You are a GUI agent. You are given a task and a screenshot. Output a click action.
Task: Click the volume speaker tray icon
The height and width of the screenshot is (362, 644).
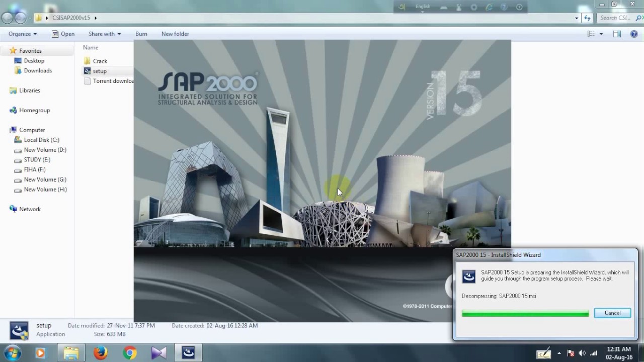pyautogui.click(x=582, y=353)
